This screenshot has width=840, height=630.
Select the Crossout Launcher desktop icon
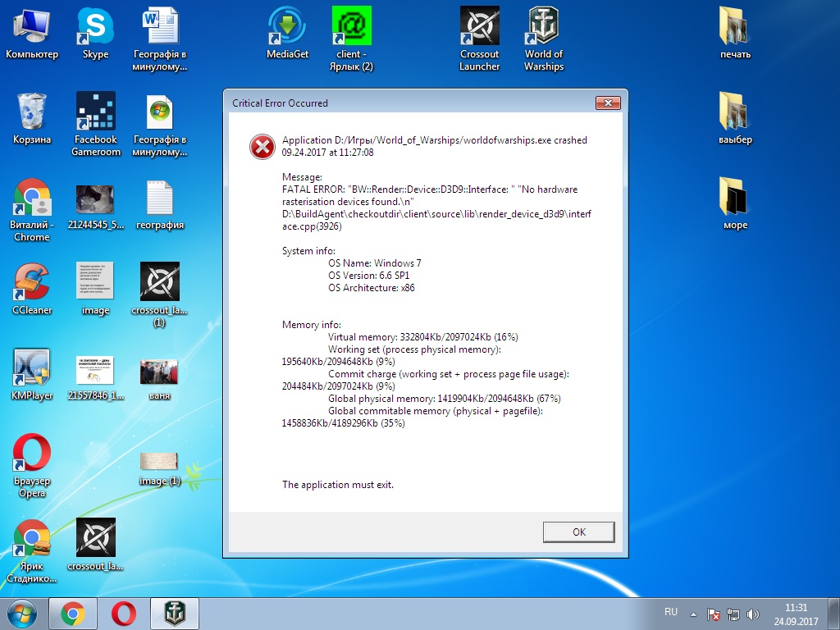coord(479,39)
